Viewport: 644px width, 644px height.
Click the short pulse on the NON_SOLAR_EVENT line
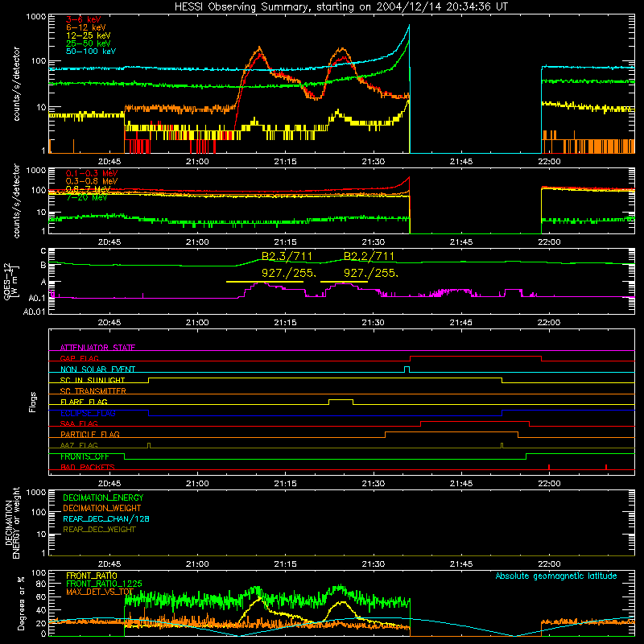click(407, 369)
